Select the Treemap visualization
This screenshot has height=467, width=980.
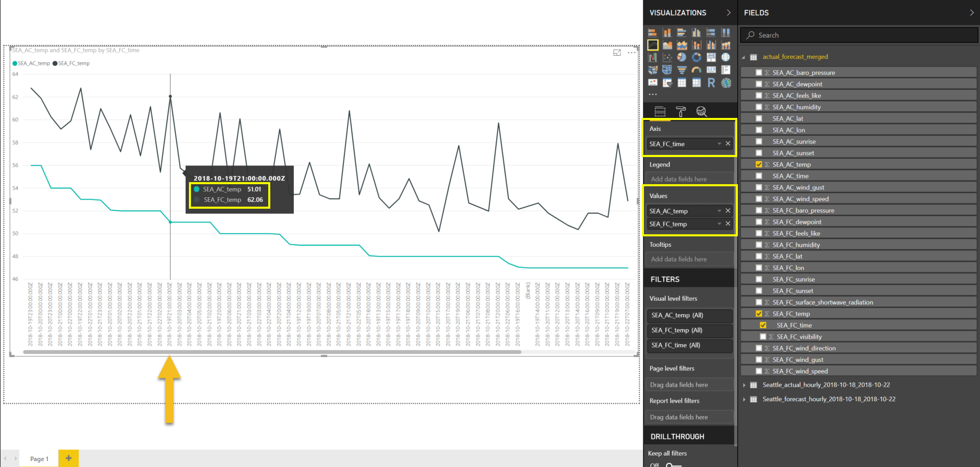coord(711,57)
